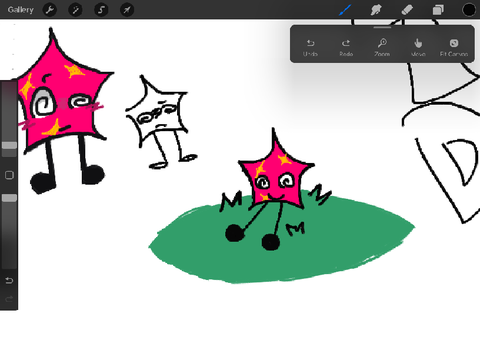Select the Brush tool
480x360 pixels.
pyautogui.click(x=345, y=10)
